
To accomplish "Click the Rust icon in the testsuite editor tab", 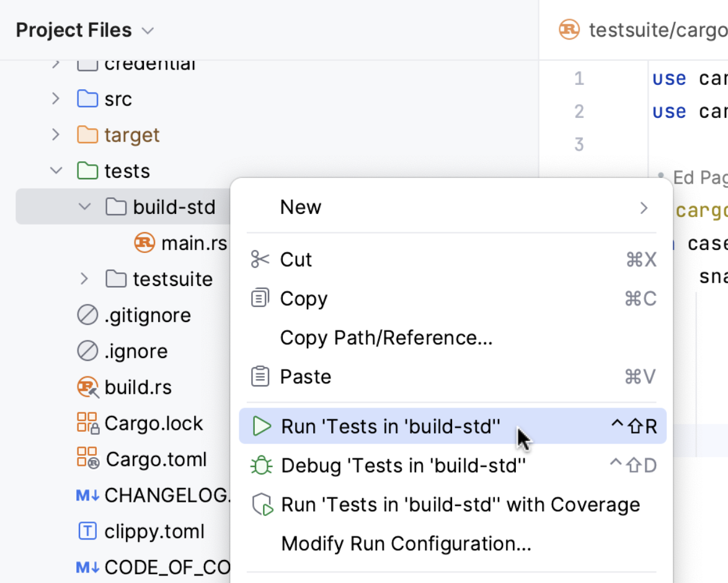I will point(569,29).
